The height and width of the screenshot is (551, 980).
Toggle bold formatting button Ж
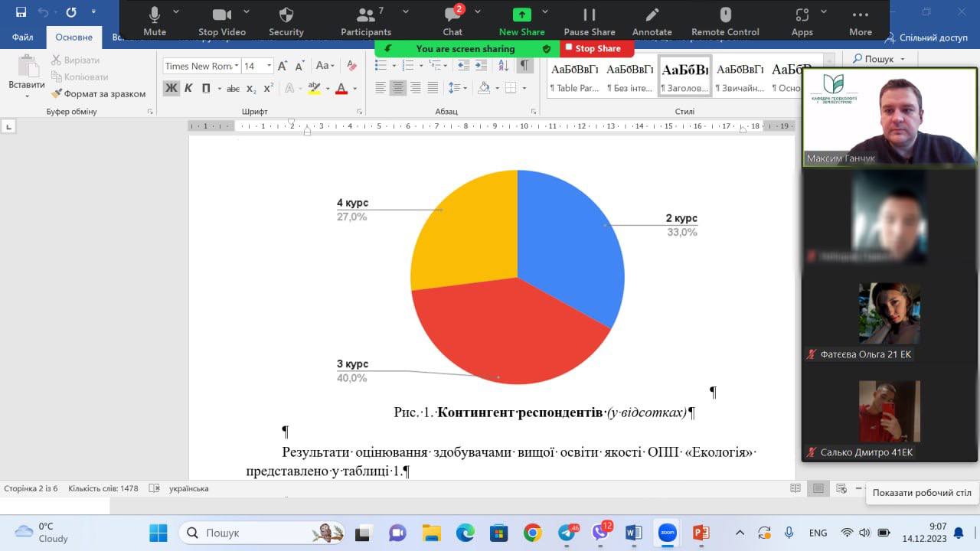coord(171,88)
